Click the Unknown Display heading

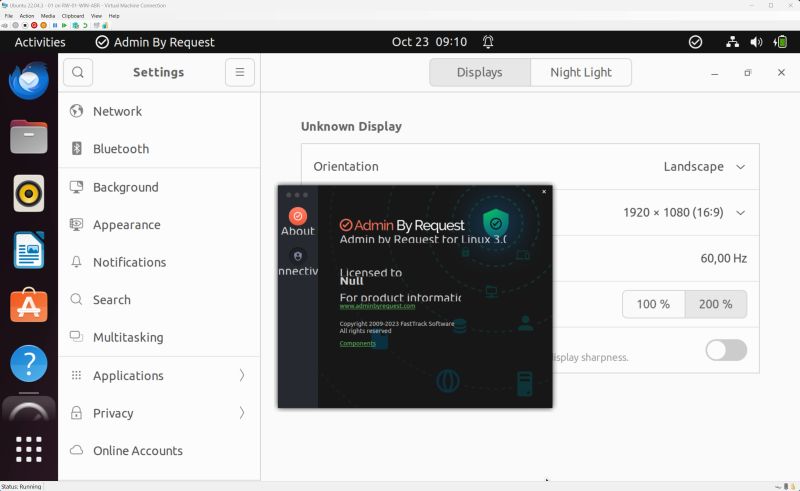[x=351, y=126]
